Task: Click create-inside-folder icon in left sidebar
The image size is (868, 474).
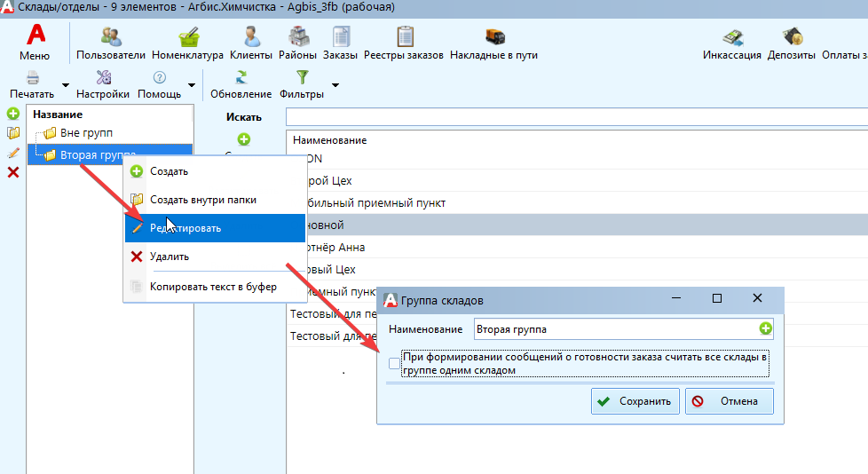Action: pos(13,133)
